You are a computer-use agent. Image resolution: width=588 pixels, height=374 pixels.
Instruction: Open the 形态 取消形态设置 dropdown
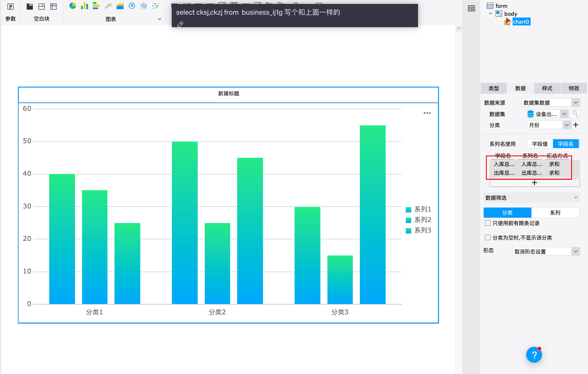pyautogui.click(x=546, y=251)
